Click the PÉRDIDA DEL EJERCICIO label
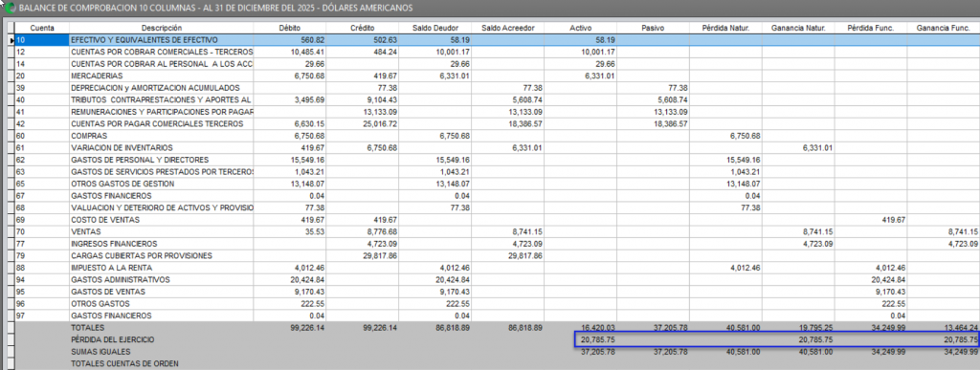The width and height of the screenshot is (980, 370). click(x=112, y=339)
